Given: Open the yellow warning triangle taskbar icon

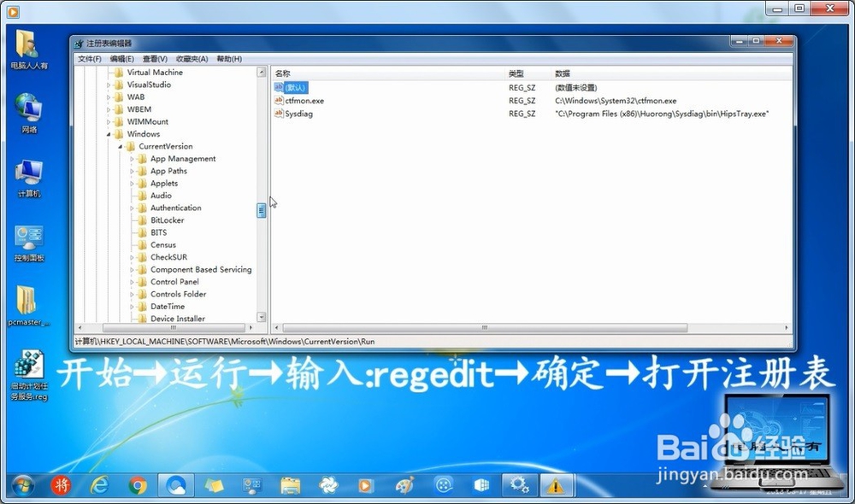Looking at the screenshot, I should (556, 485).
